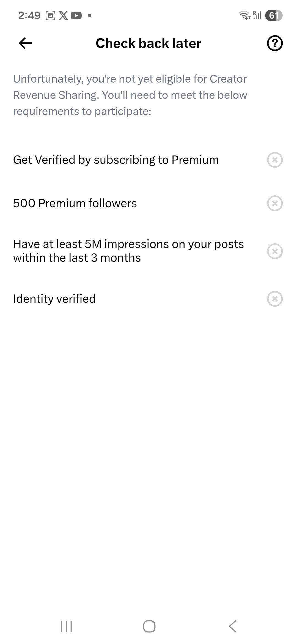The height and width of the screenshot is (644, 297).
Task: Tap X status icon for Premium verification
Action: click(x=275, y=160)
